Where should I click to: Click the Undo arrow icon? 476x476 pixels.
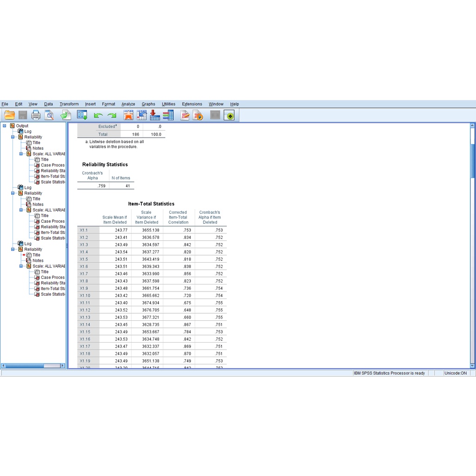click(x=98, y=115)
